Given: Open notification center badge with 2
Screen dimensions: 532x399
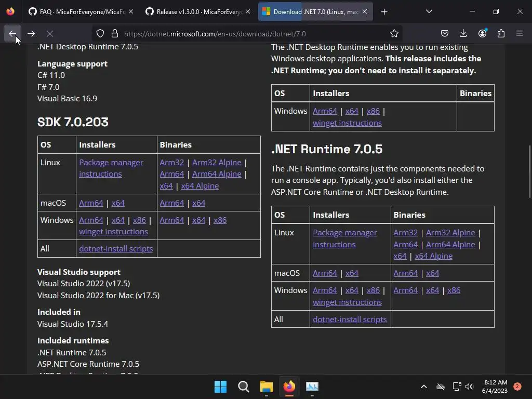Looking at the screenshot, I should (517, 387).
